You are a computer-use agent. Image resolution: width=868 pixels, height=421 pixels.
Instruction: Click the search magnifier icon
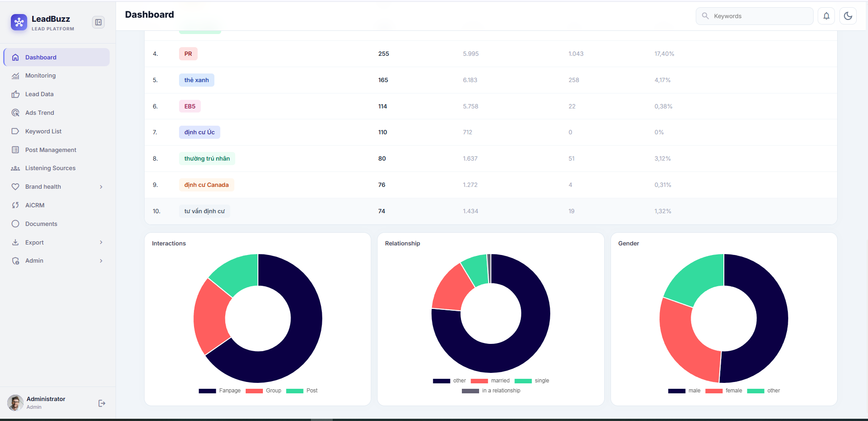[705, 16]
